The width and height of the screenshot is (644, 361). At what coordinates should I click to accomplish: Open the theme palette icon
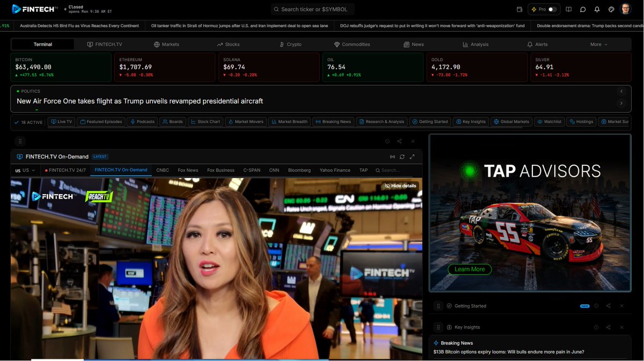[x=611, y=9]
